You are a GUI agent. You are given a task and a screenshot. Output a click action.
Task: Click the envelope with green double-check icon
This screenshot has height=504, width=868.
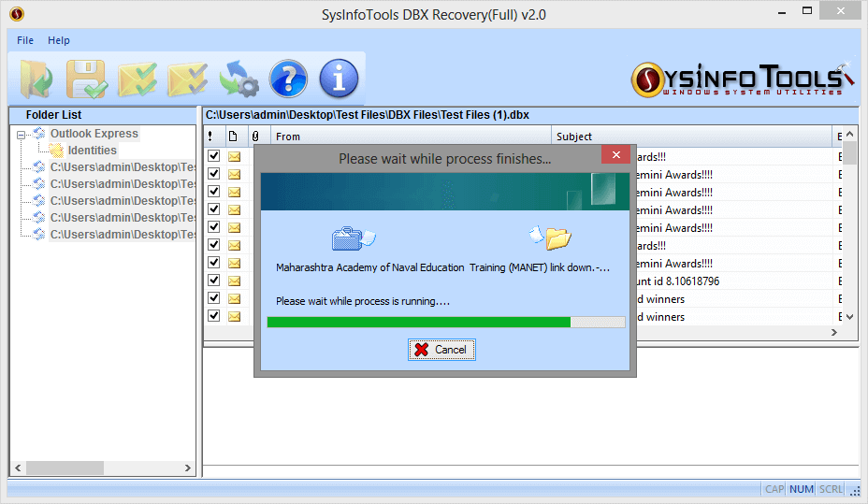point(137,79)
